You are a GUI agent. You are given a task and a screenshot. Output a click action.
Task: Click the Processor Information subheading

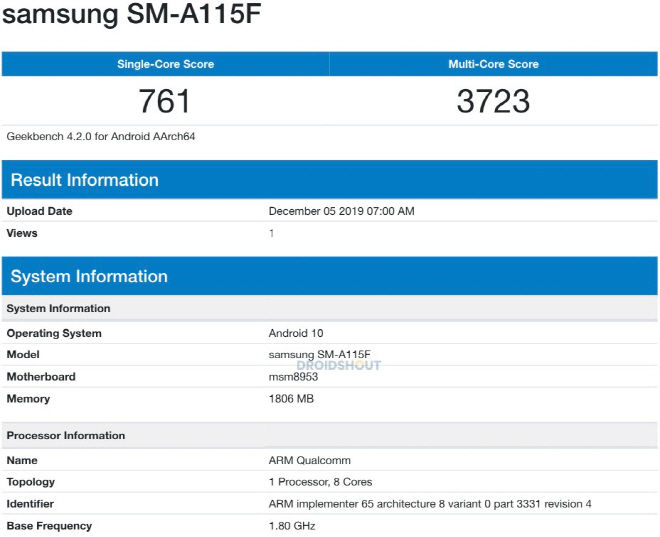pos(330,436)
